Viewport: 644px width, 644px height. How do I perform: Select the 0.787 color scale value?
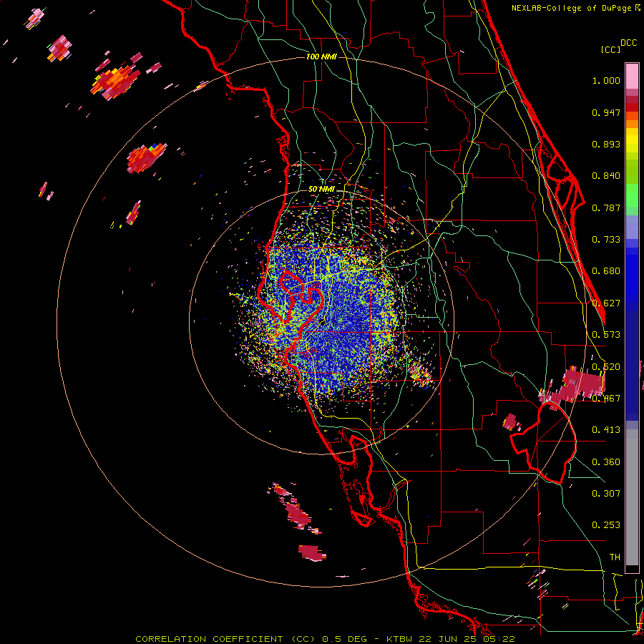click(x=606, y=208)
